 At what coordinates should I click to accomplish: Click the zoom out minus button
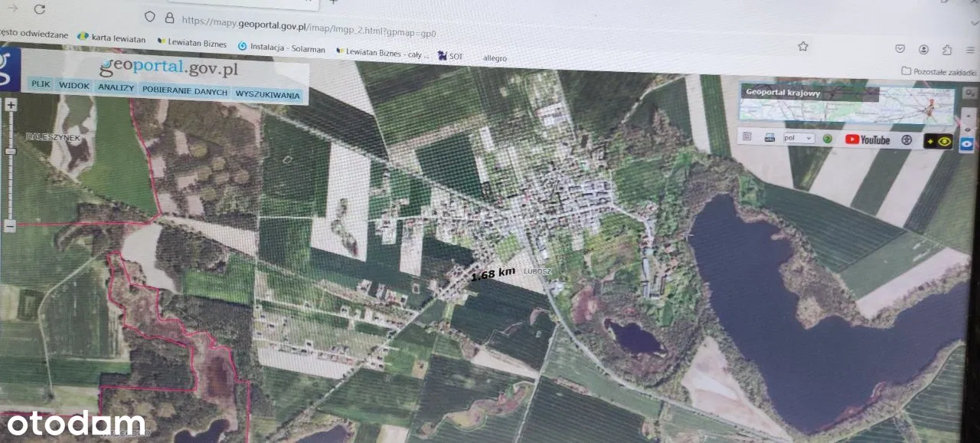click(x=10, y=226)
